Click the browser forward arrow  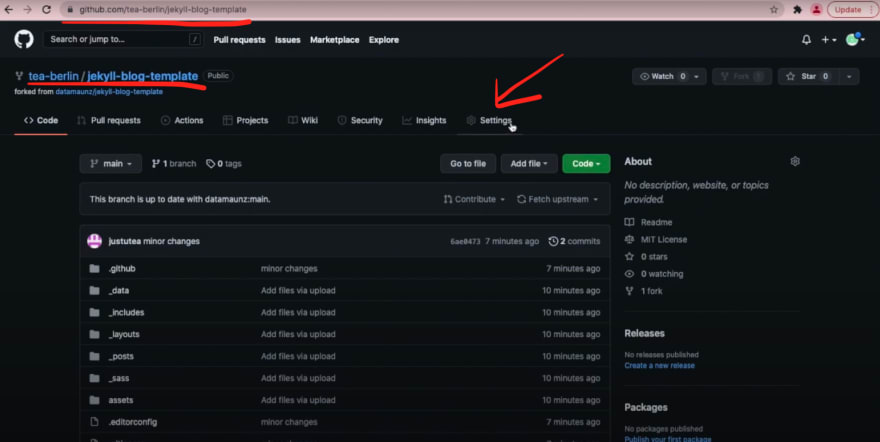click(28, 10)
